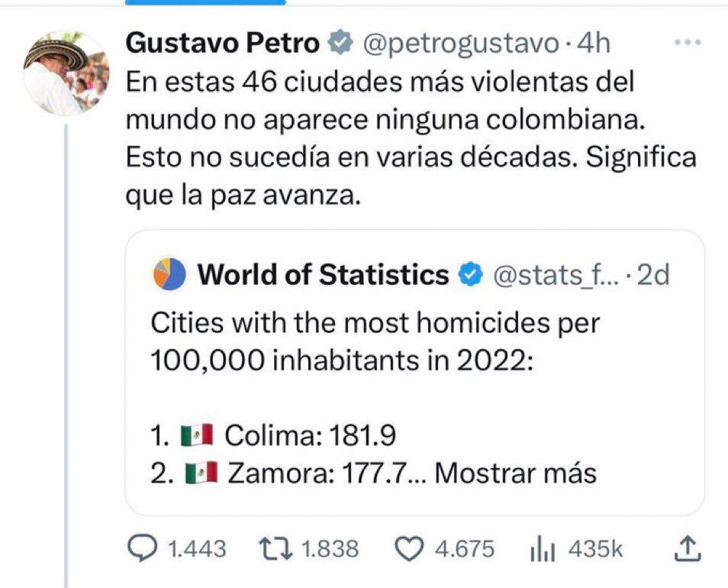Open the reply icon on Petro's tweet

[x=141, y=547]
